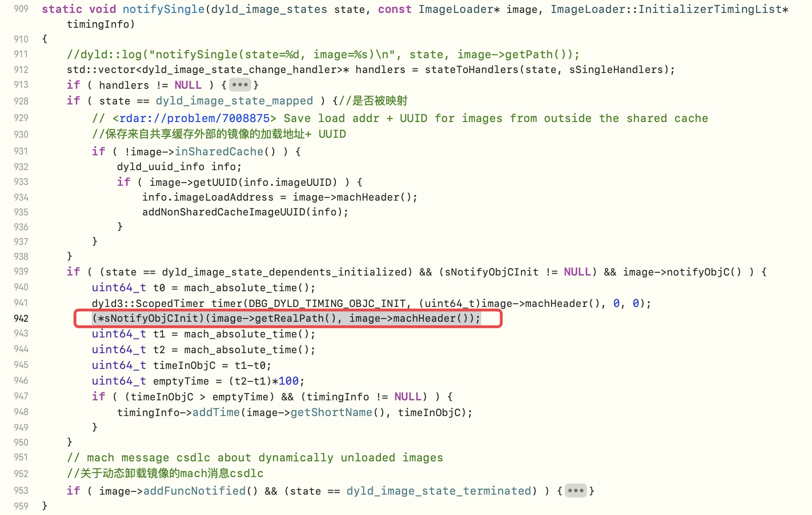Click line number 909 in gutter
Viewport: 812px width, 515px height.
[x=21, y=9]
